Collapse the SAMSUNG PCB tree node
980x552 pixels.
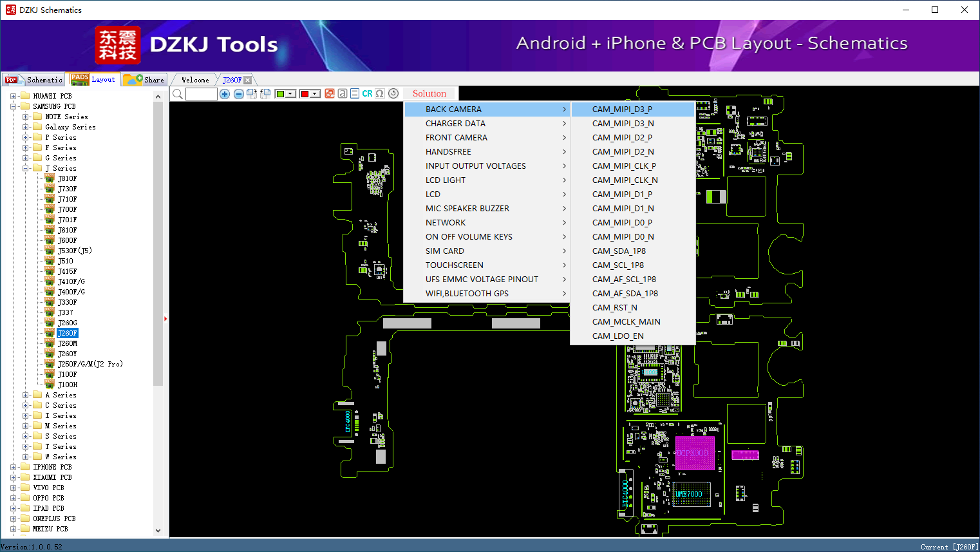(x=14, y=106)
